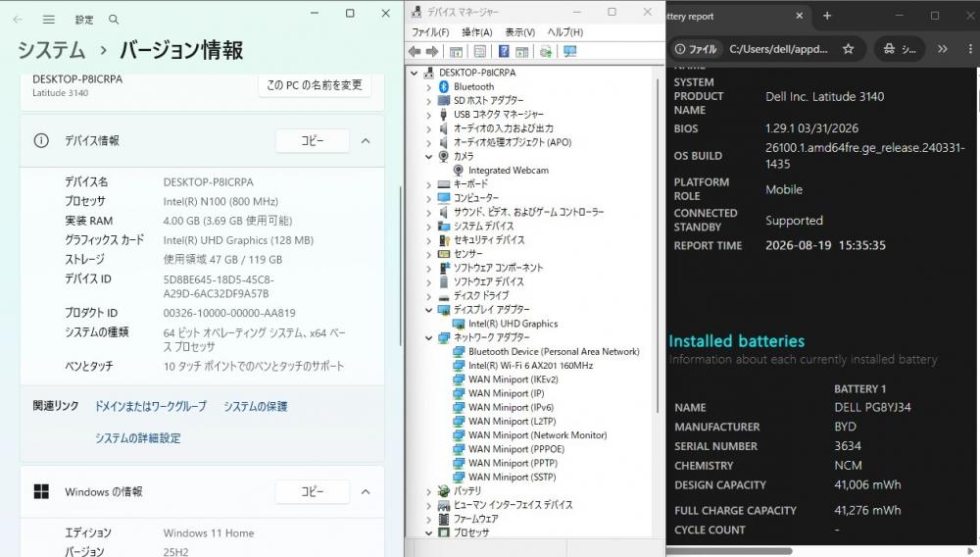Click the Dell Inc. Latitude 3140 product name
The width and height of the screenshot is (980, 557).
(825, 96)
